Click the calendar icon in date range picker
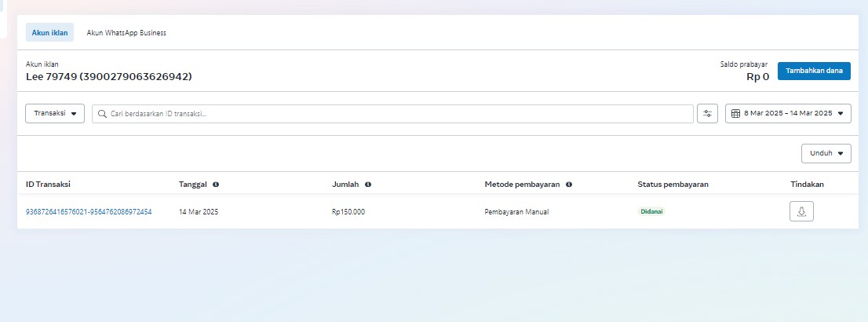Image resolution: width=868 pixels, height=322 pixels. click(x=735, y=114)
